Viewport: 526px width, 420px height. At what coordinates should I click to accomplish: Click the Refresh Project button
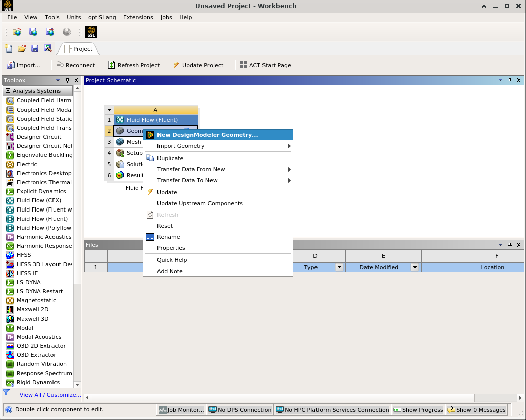point(134,65)
